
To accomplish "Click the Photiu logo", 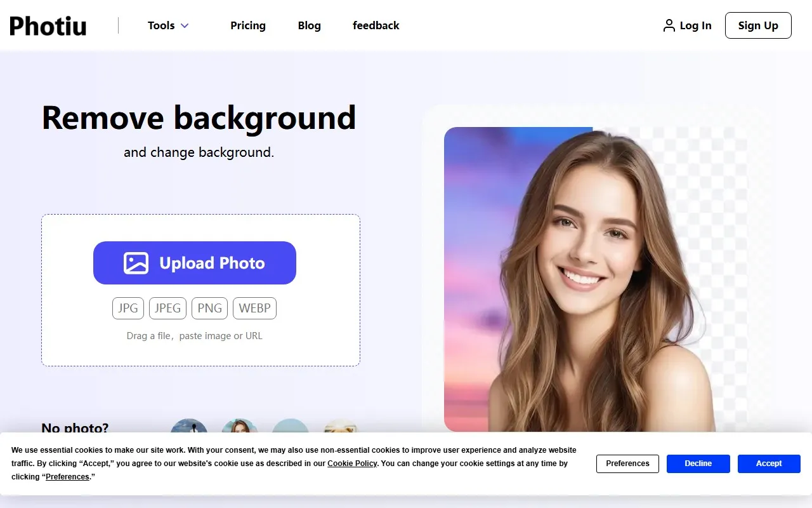I will (48, 26).
